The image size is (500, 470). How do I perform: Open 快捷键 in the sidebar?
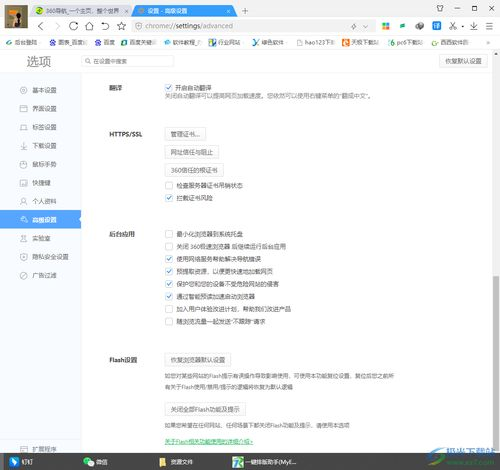40,183
